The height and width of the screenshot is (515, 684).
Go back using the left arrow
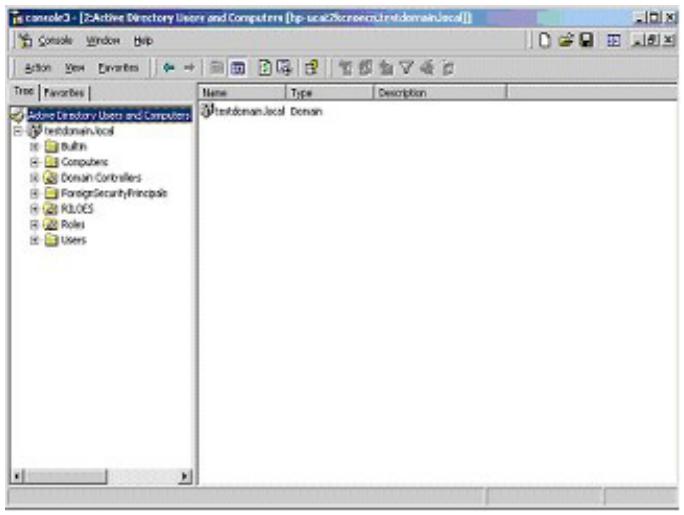point(169,68)
